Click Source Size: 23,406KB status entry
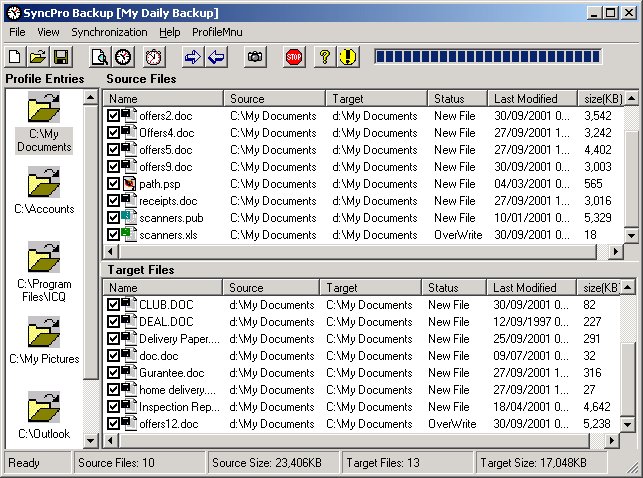 point(274,463)
